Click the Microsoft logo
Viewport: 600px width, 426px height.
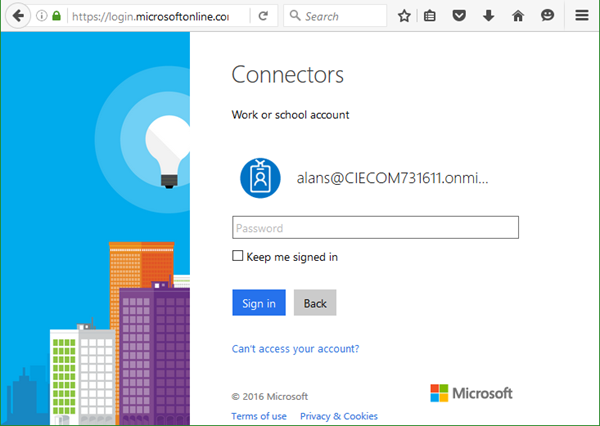pyautogui.click(x=471, y=393)
